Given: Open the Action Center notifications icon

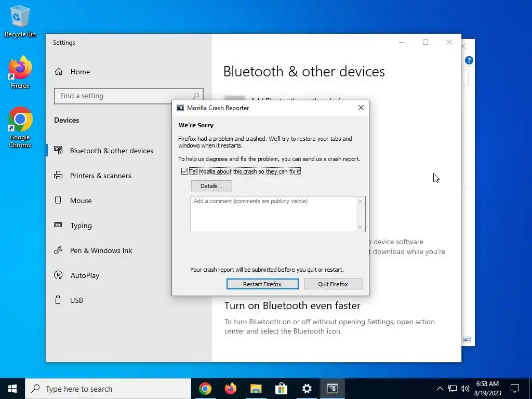Looking at the screenshot, I should pyautogui.click(x=515, y=389).
